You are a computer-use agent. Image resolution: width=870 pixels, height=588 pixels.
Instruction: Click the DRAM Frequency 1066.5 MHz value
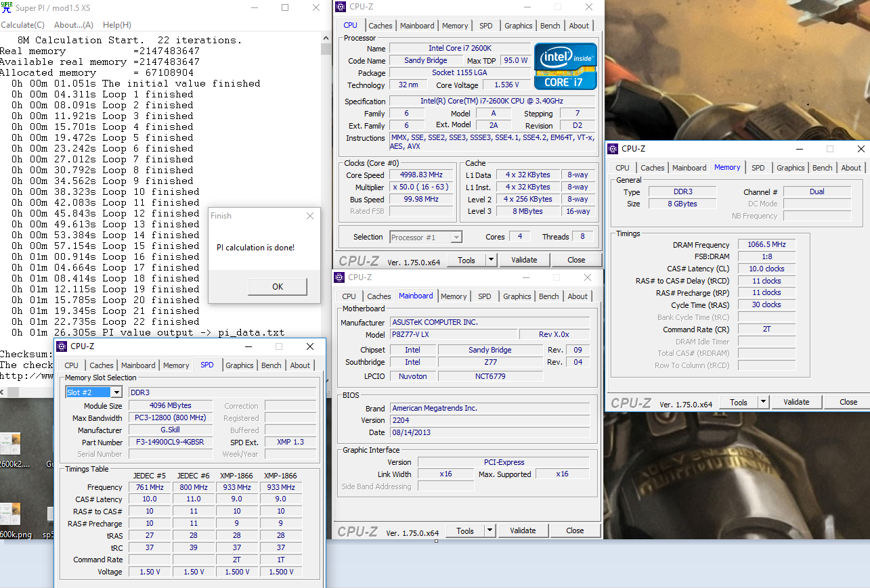tap(766, 245)
